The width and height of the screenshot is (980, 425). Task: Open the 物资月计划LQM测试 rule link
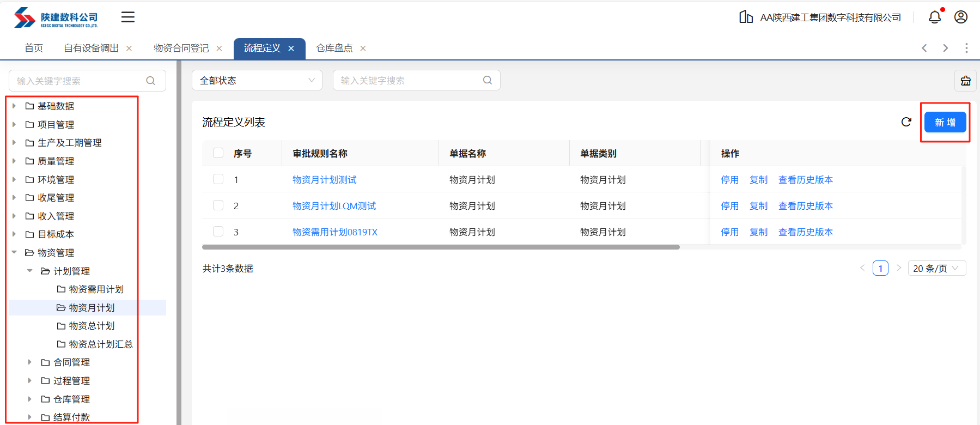coord(334,206)
